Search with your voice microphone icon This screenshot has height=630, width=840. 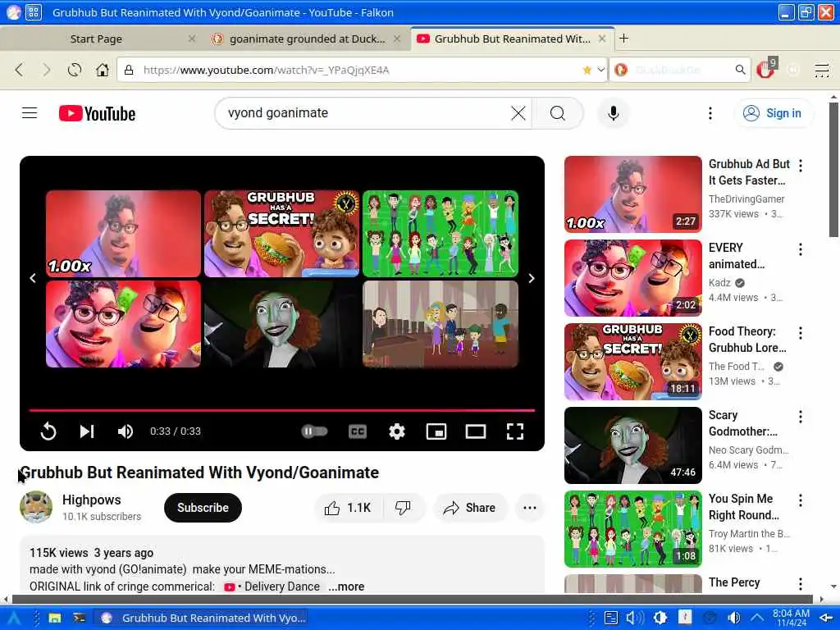614,113
